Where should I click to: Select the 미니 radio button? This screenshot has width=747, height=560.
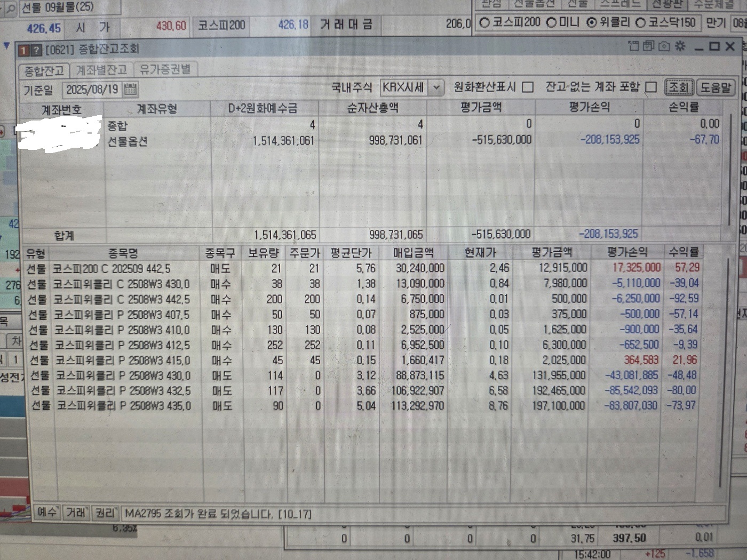point(552,23)
